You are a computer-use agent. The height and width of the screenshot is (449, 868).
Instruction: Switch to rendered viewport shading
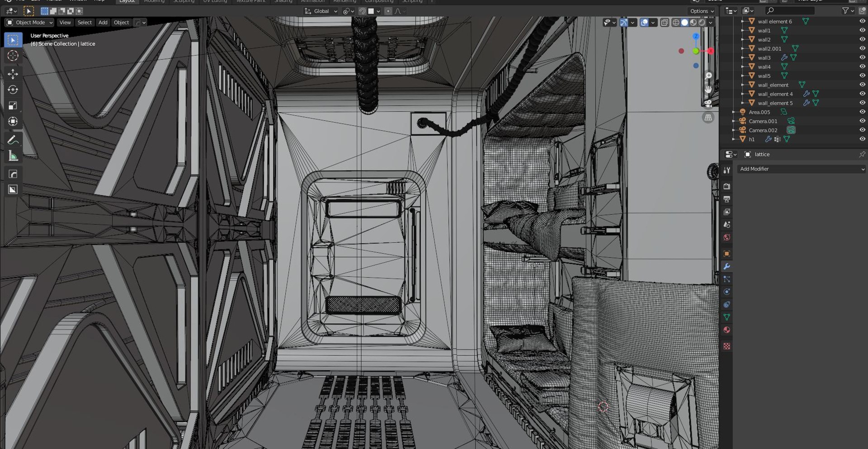(x=702, y=23)
